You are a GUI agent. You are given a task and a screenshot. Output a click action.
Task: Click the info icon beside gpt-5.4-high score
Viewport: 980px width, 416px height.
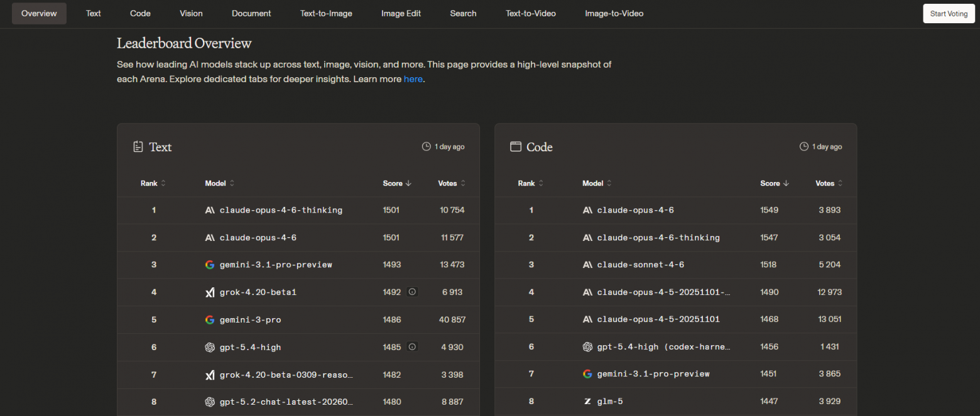coord(412,346)
